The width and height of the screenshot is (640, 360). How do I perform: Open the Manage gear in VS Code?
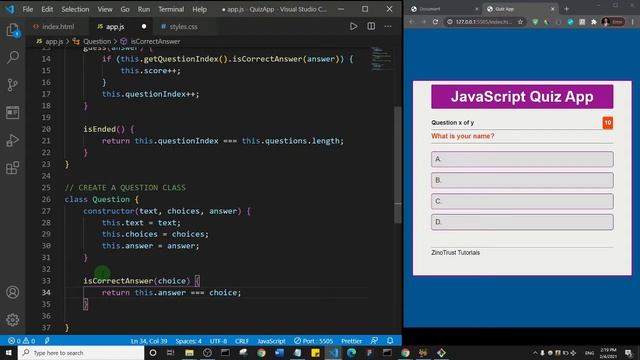coord(13,320)
